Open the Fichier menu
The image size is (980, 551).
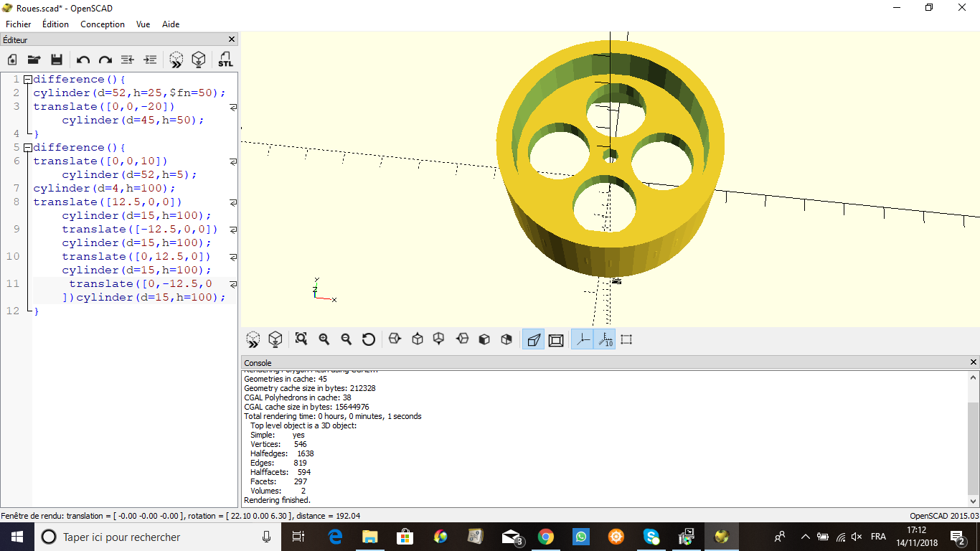tap(19, 24)
